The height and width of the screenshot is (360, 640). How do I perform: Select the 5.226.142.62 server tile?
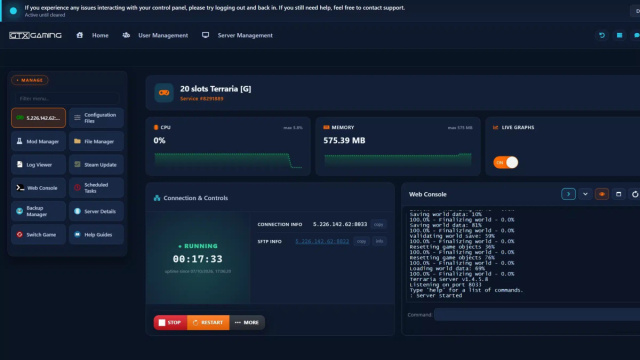pyautogui.click(x=38, y=118)
